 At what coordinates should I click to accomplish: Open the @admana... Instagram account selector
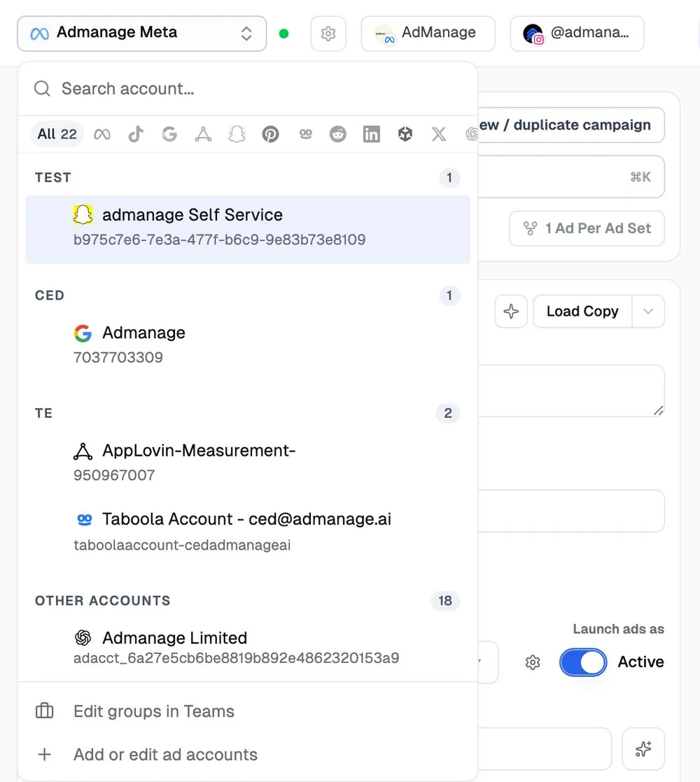click(577, 34)
